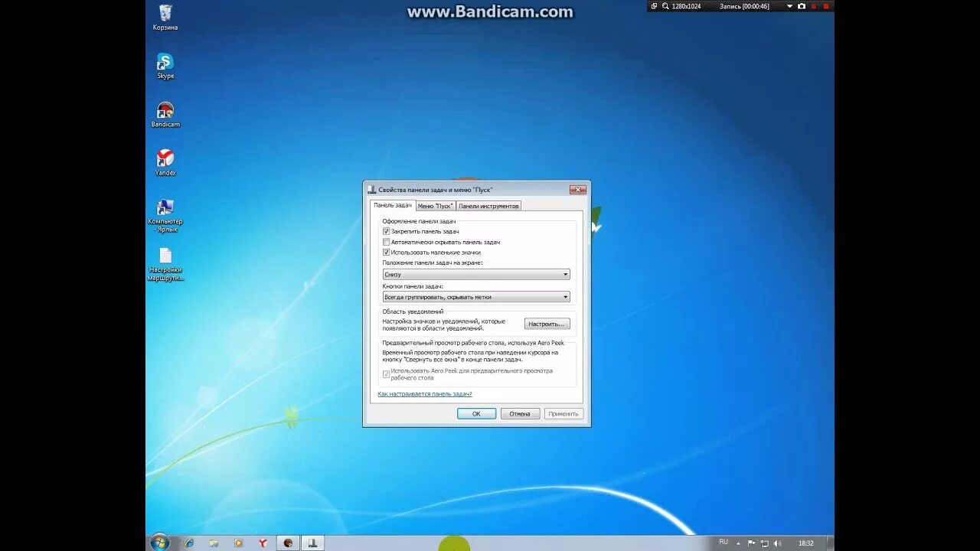Open Как настраивается панель задач? link
The width and height of the screenshot is (980, 551).
point(425,394)
